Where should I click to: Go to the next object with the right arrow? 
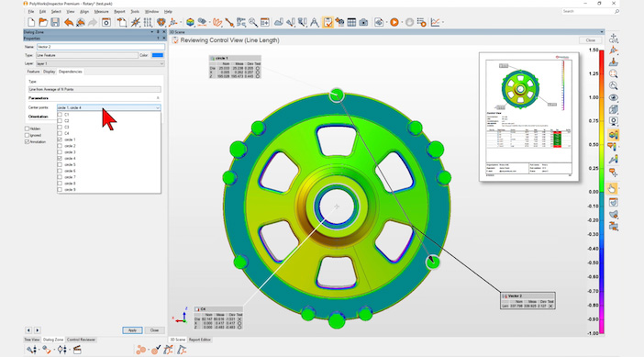(x=38, y=330)
